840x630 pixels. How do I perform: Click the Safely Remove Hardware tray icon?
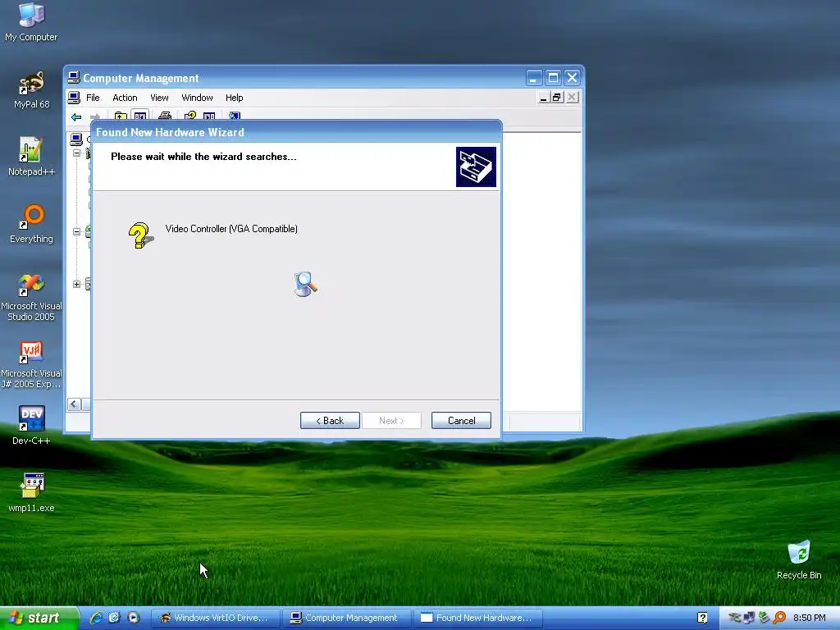pos(764,618)
